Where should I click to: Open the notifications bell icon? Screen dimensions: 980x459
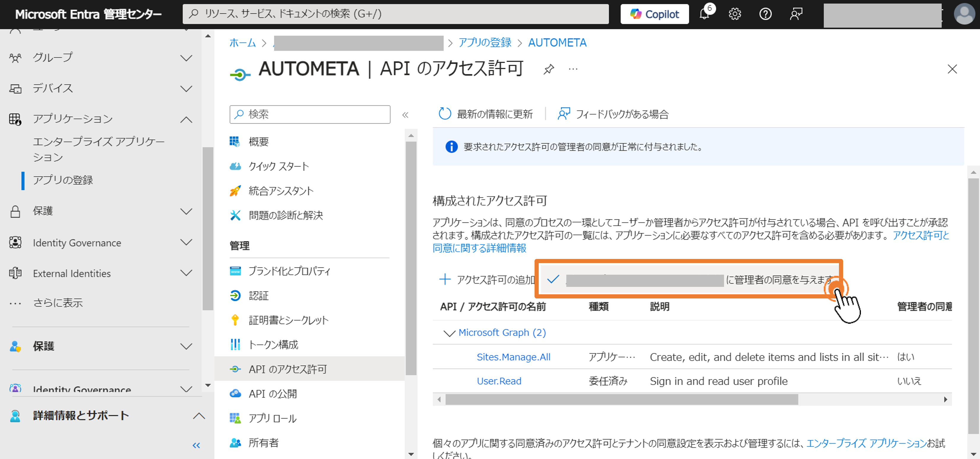[704, 14]
